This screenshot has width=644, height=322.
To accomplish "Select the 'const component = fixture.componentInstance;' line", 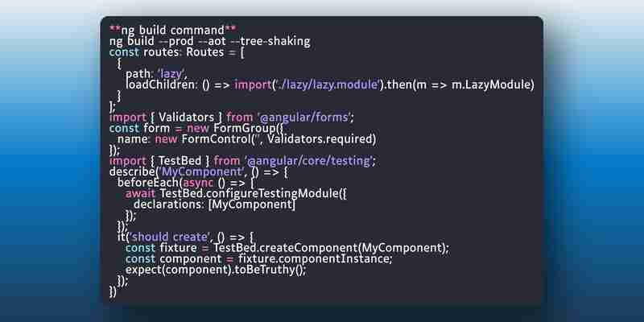I will (258, 258).
